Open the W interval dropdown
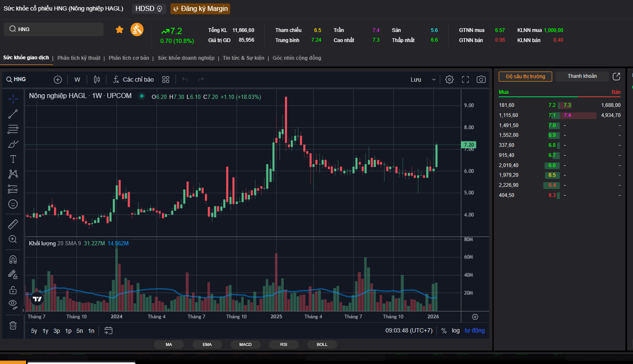This screenshot has height=364, width=633. pyautogui.click(x=77, y=80)
